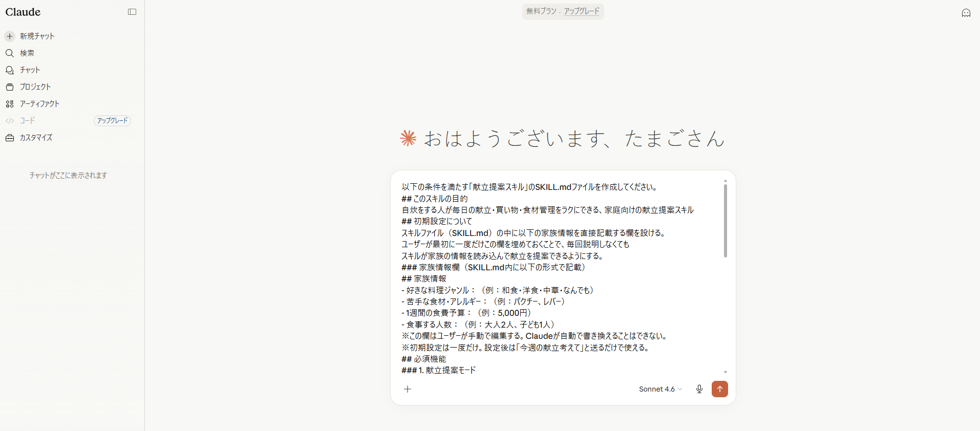Open アーティファクト in the sidebar
The height and width of the screenshot is (431, 980).
pos(39,104)
